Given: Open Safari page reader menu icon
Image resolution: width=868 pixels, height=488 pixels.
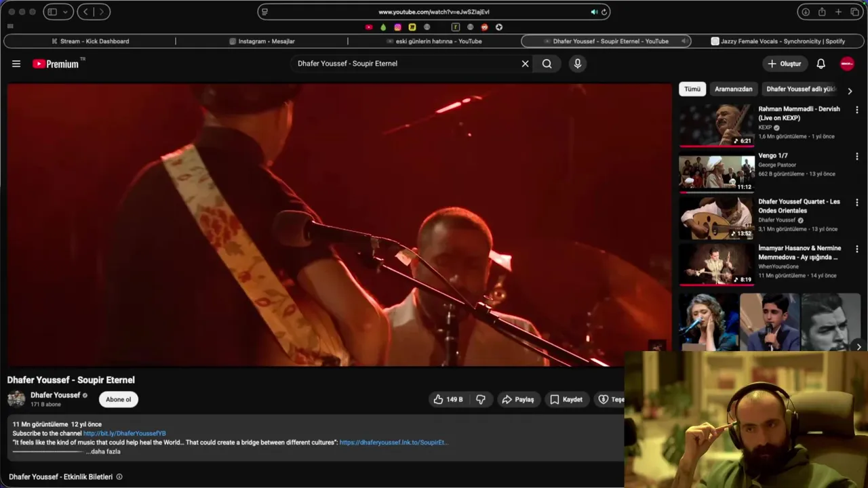Looking at the screenshot, I should pos(264,12).
